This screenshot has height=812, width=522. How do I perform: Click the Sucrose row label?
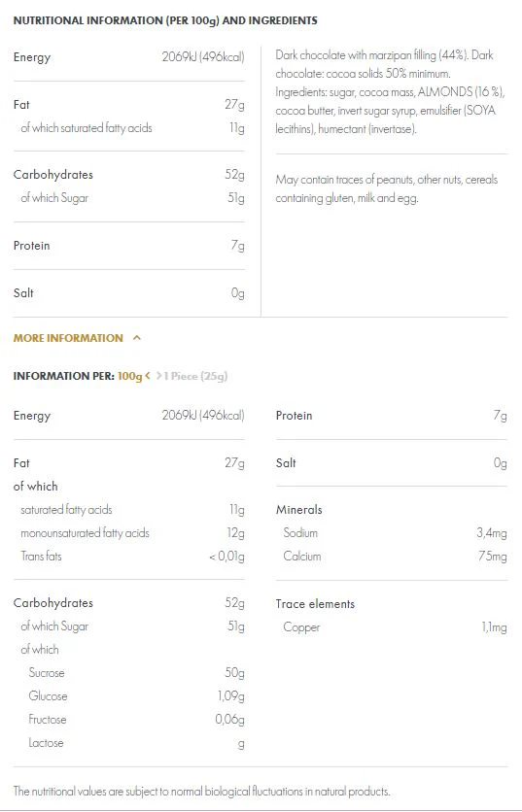click(x=47, y=673)
